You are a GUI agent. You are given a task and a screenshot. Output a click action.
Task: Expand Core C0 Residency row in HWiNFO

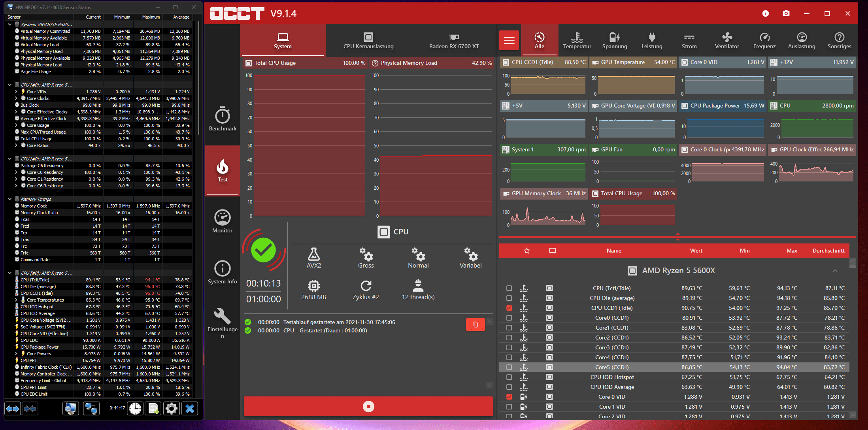click(x=16, y=172)
